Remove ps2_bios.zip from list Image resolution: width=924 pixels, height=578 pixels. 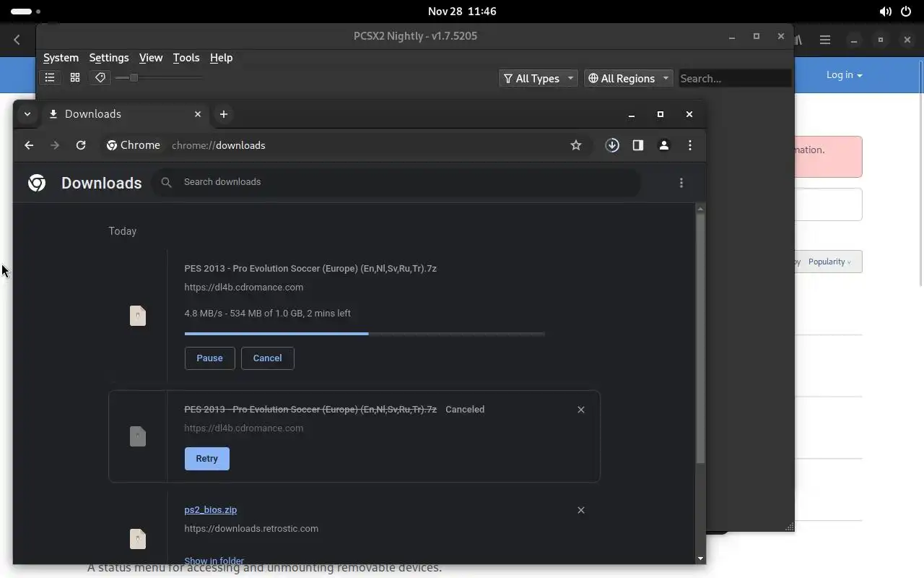tap(581, 510)
